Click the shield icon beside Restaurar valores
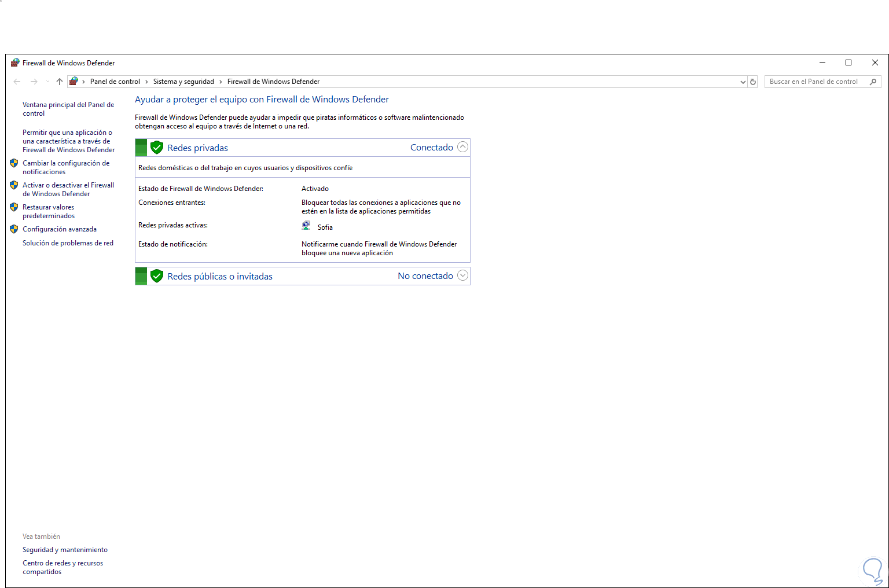This screenshot has width=889, height=588. pyautogui.click(x=14, y=207)
